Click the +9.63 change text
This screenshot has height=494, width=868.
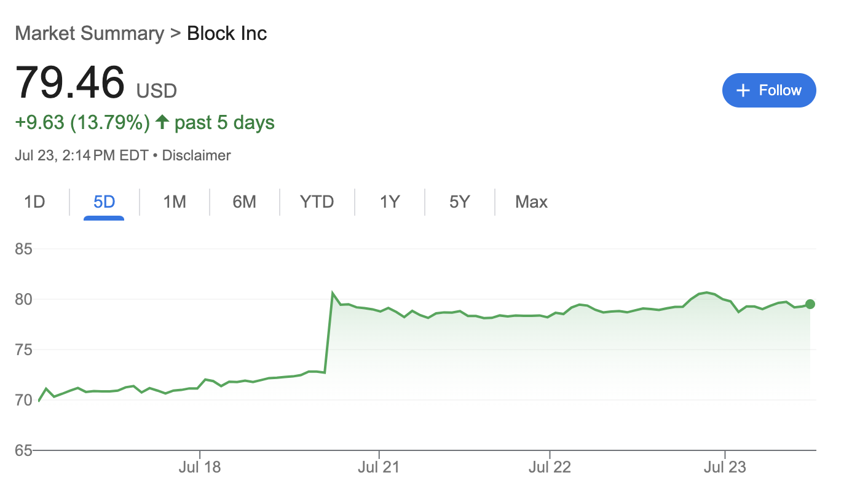(x=37, y=122)
